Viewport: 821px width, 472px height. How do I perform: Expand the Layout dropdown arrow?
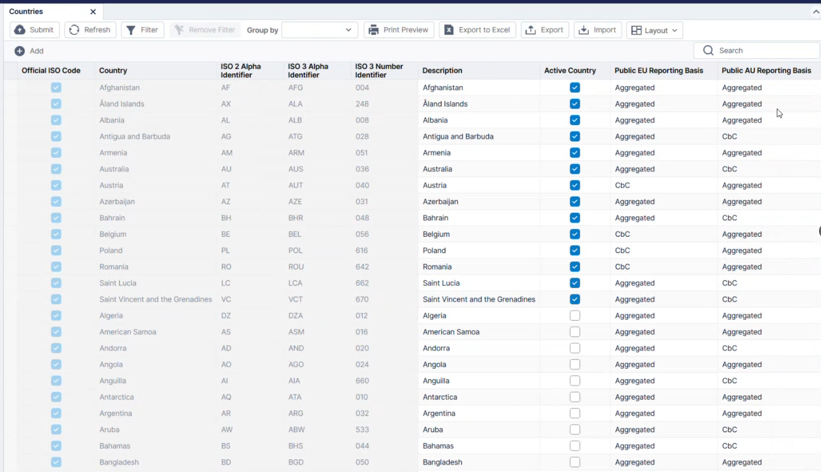[x=674, y=30]
